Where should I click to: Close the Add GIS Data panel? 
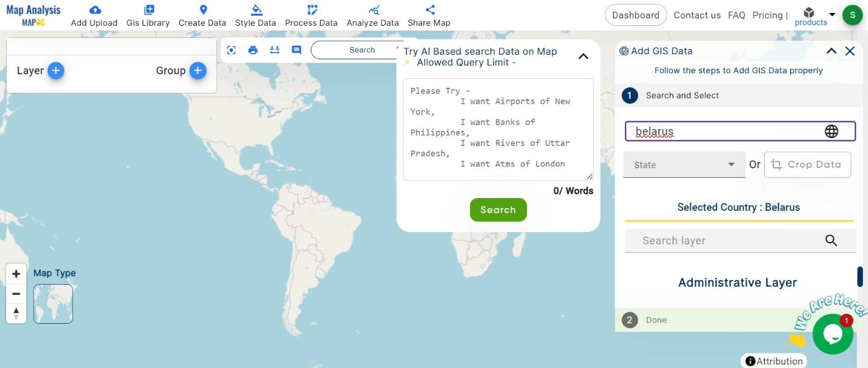tap(850, 51)
